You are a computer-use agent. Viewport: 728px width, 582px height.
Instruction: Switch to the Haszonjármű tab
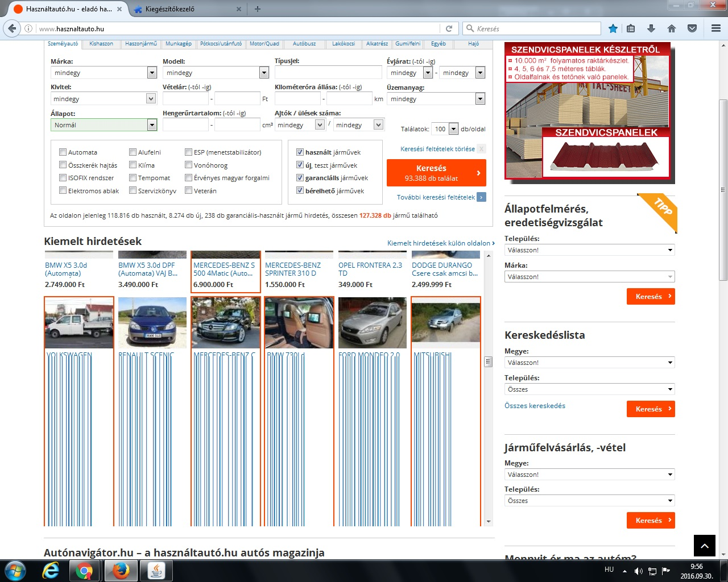pos(140,44)
